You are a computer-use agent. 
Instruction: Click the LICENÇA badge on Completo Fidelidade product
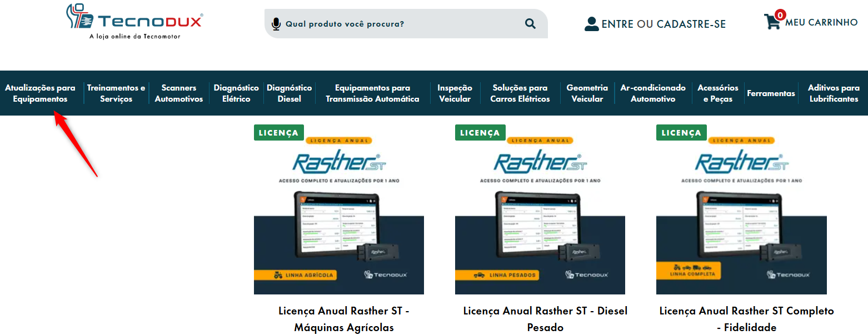click(681, 133)
